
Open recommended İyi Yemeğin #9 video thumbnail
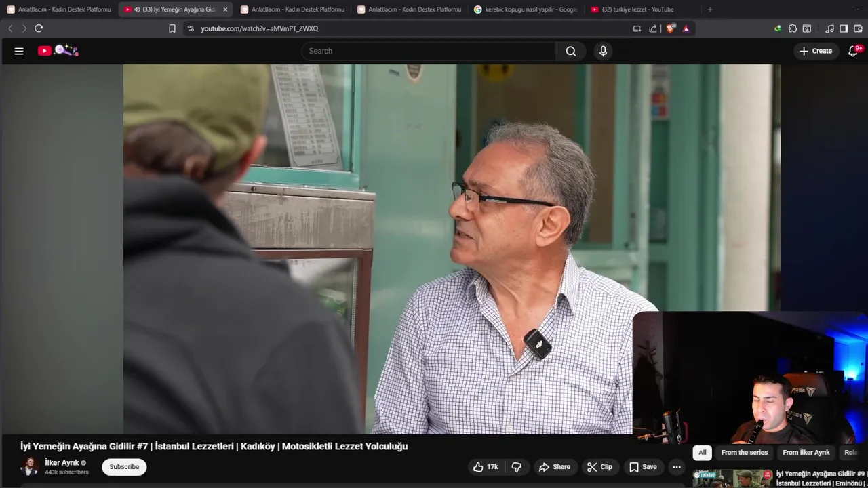[732, 479]
